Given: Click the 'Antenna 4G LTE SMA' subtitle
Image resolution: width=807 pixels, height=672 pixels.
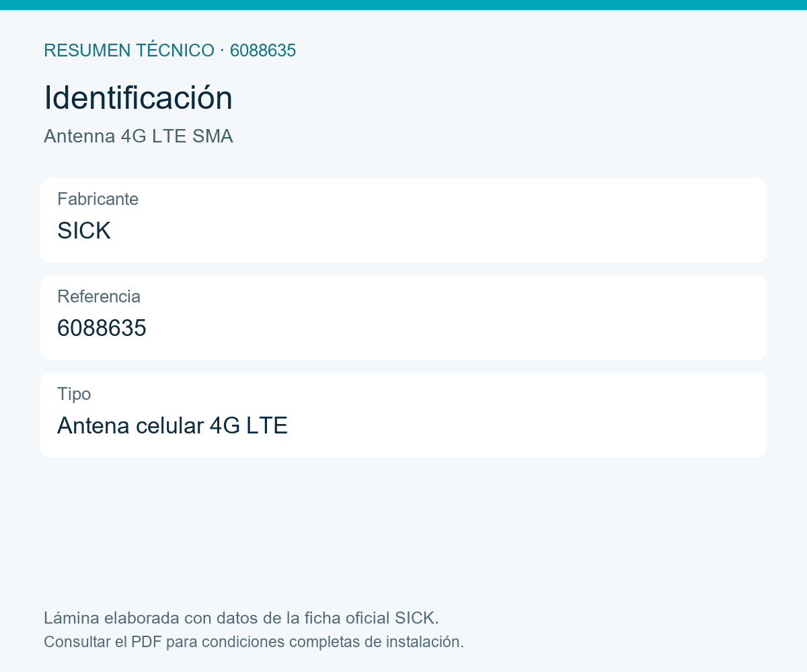Looking at the screenshot, I should click(138, 136).
